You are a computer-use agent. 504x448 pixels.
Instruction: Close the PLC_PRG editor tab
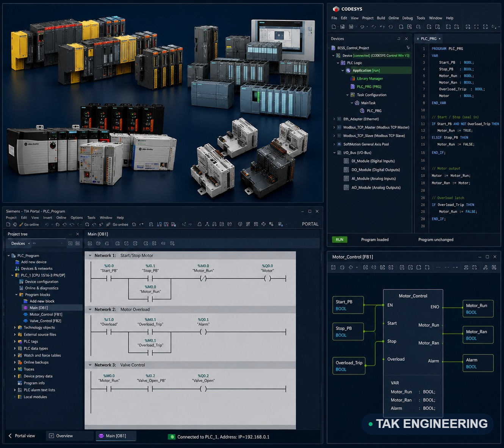tap(440, 39)
